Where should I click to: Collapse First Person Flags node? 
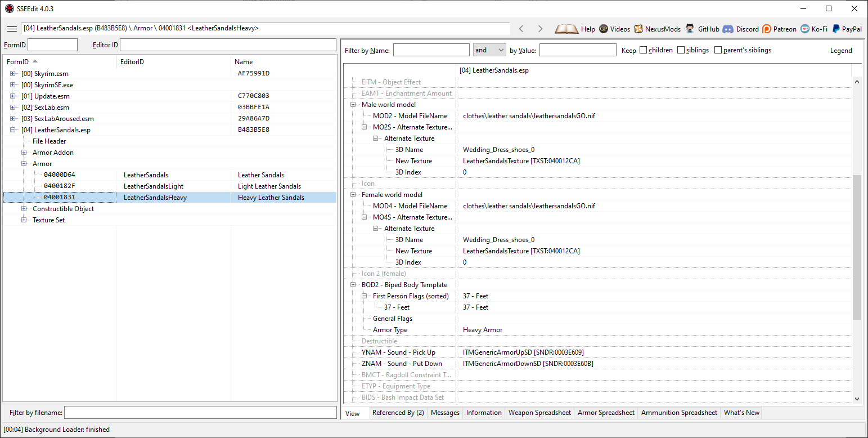[365, 296]
